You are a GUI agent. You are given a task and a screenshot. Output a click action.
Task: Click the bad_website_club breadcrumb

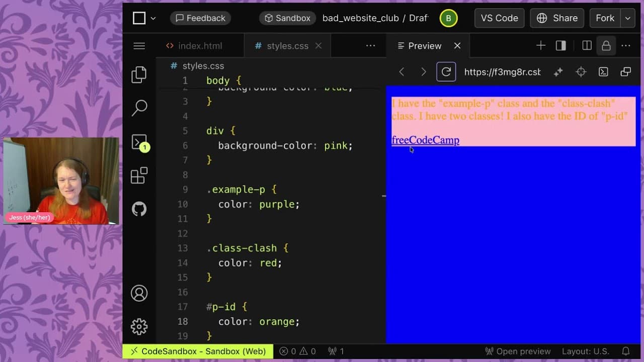359,18
